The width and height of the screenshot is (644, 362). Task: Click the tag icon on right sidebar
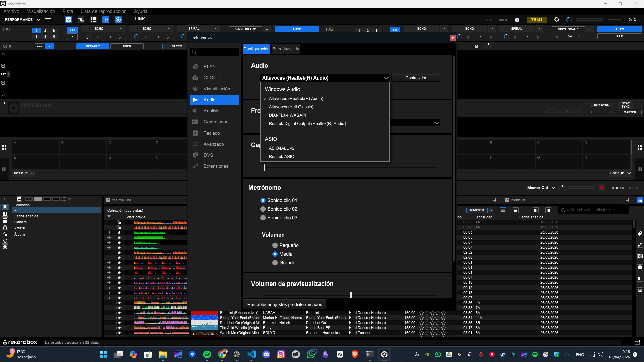pos(640,234)
